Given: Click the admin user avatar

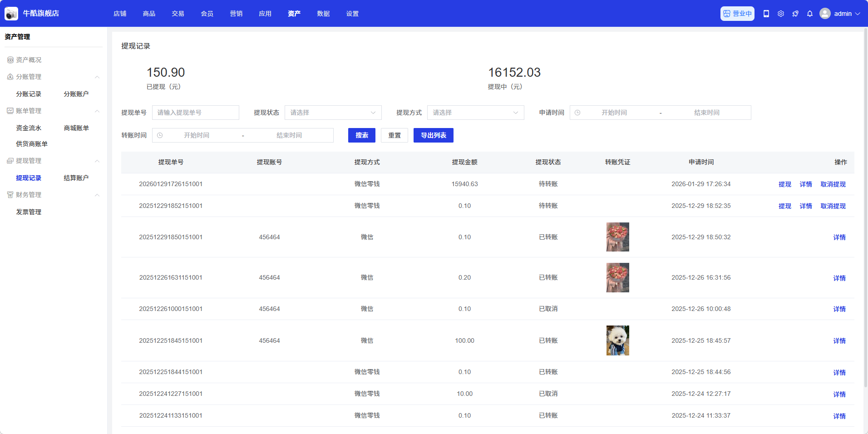Looking at the screenshot, I should click(825, 14).
